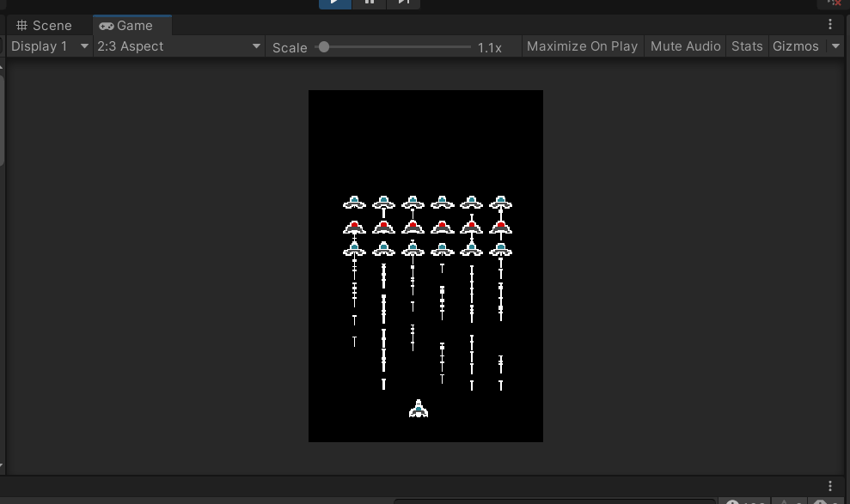
Task: Open the Game view three-dot options menu
Action: [x=830, y=24]
